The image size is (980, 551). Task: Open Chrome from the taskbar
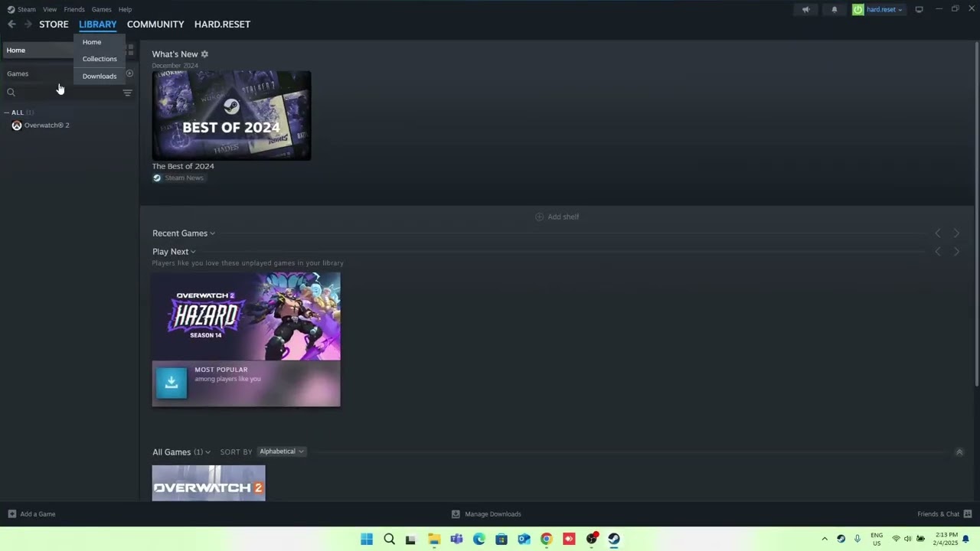(546, 539)
